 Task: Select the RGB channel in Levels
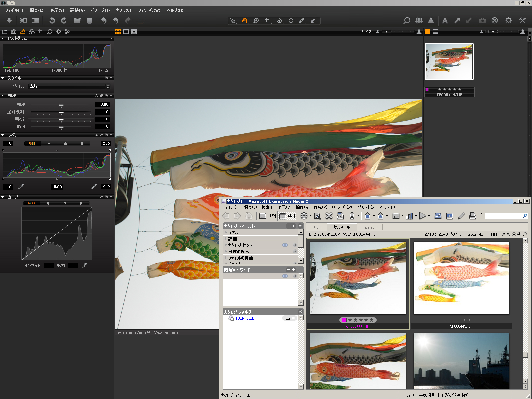tap(32, 144)
